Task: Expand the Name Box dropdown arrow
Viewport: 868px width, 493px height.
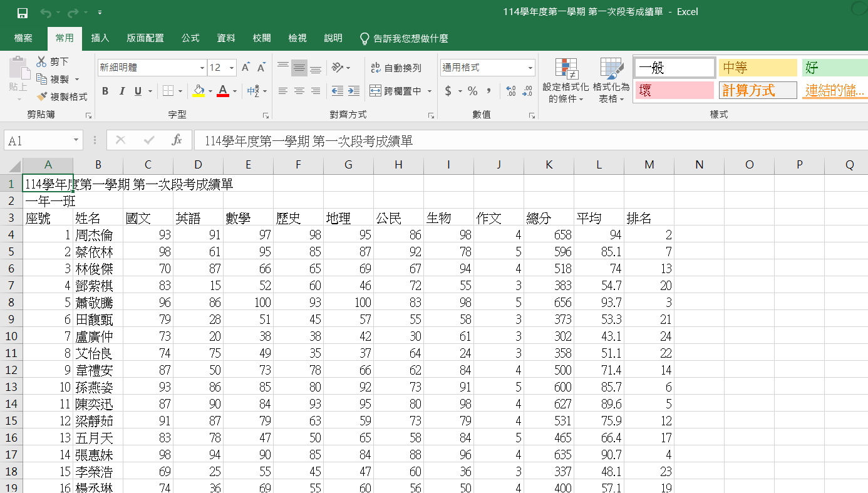Action: [76, 141]
